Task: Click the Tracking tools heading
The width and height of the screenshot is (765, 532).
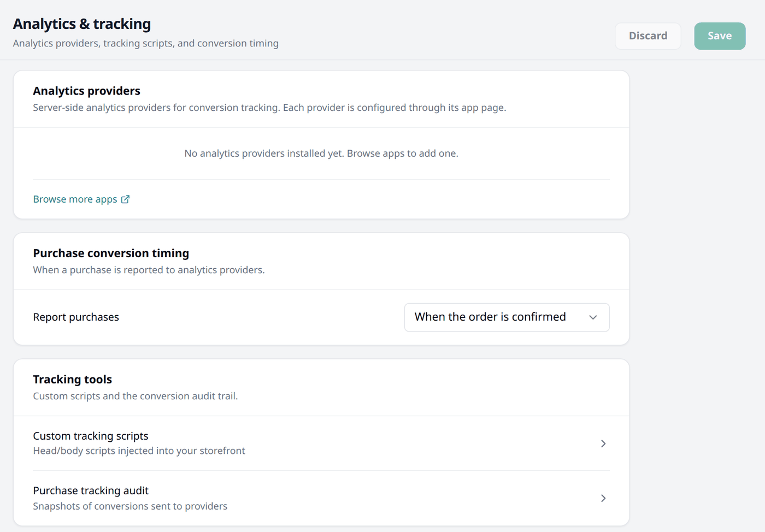Action: pos(73,379)
